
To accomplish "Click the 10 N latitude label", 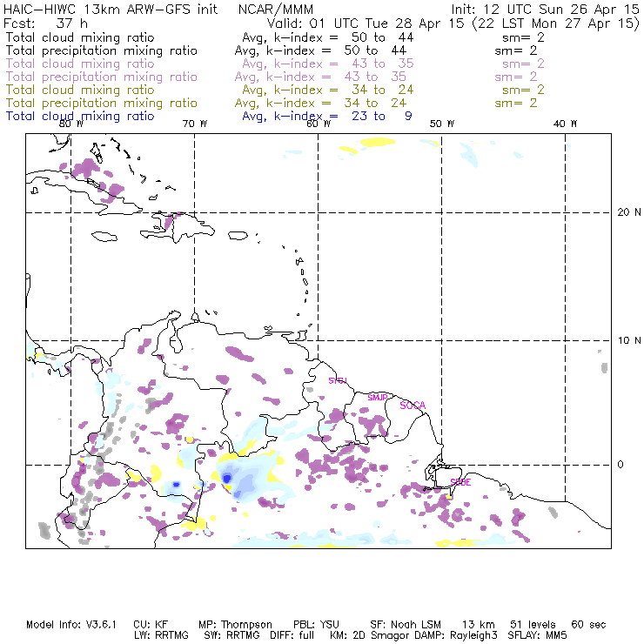I will (623, 339).
